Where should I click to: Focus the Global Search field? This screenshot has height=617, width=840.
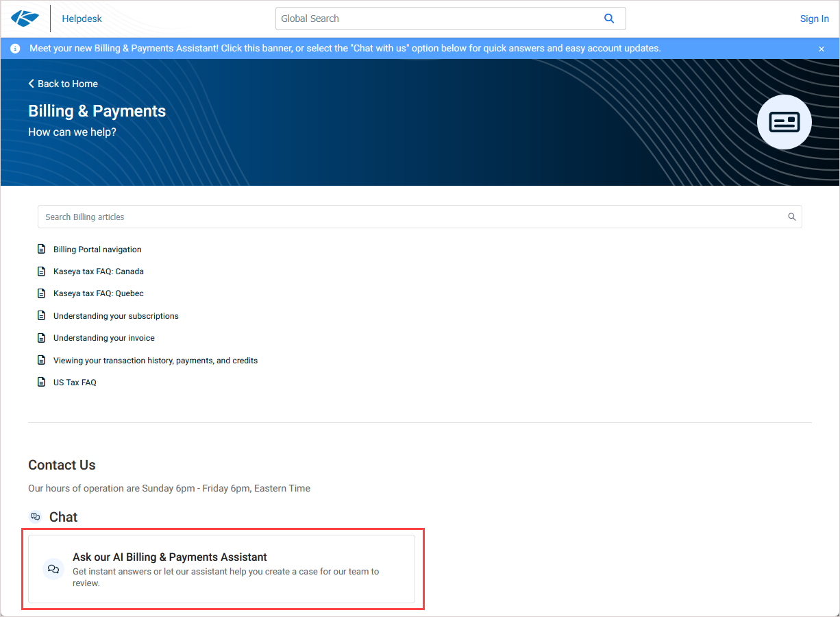(x=435, y=19)
